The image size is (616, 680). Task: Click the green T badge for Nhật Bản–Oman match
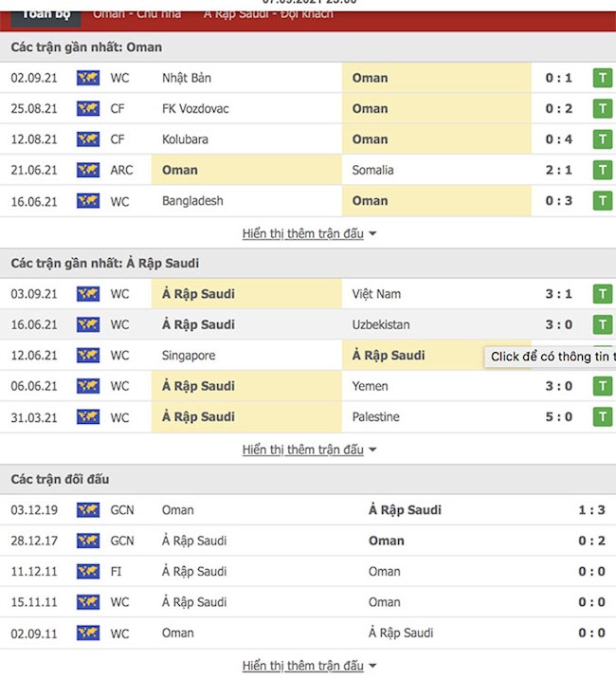602,78
